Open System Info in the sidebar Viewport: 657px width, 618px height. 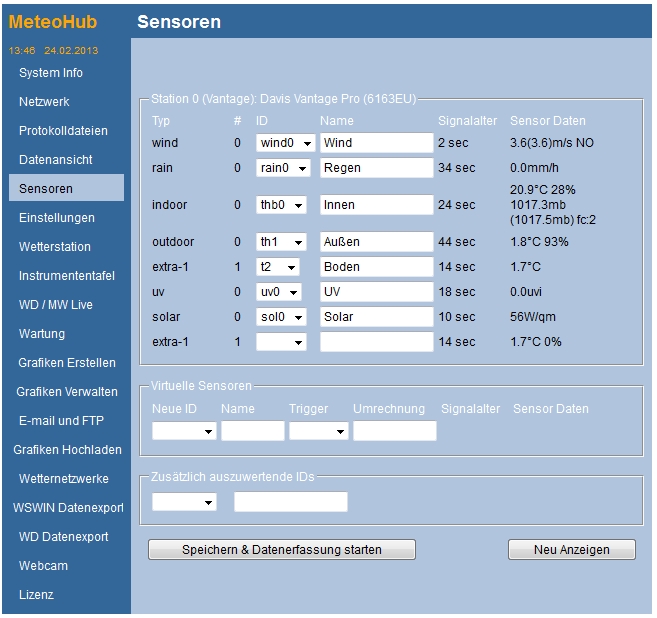(x=51, y=73)
